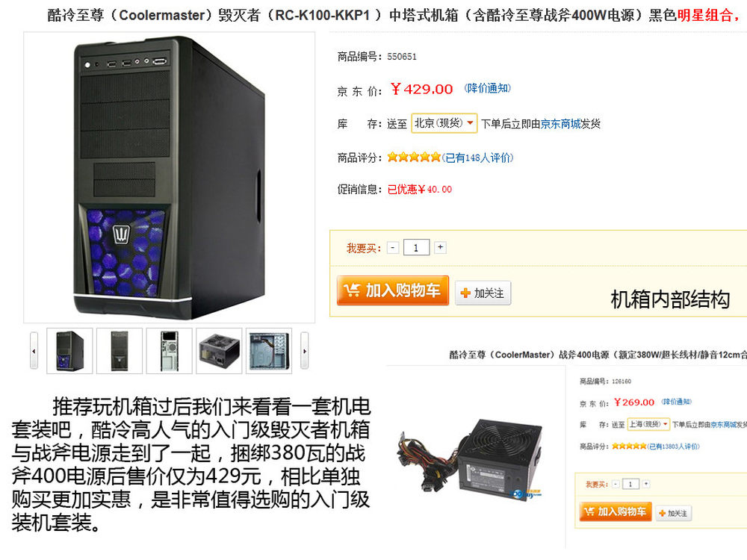
Task: Show next thumbnails with the right arrow
Action: click(x=305, y=350)
